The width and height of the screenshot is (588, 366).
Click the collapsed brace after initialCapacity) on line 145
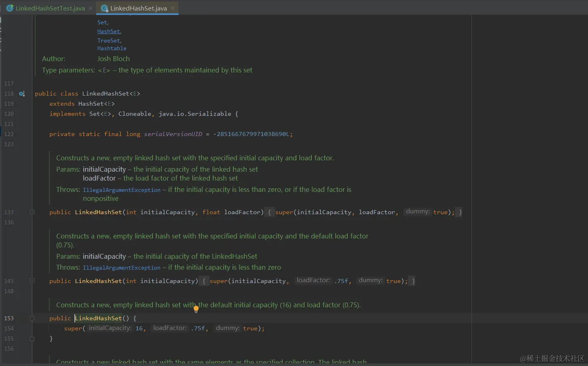tap(204, 281)
